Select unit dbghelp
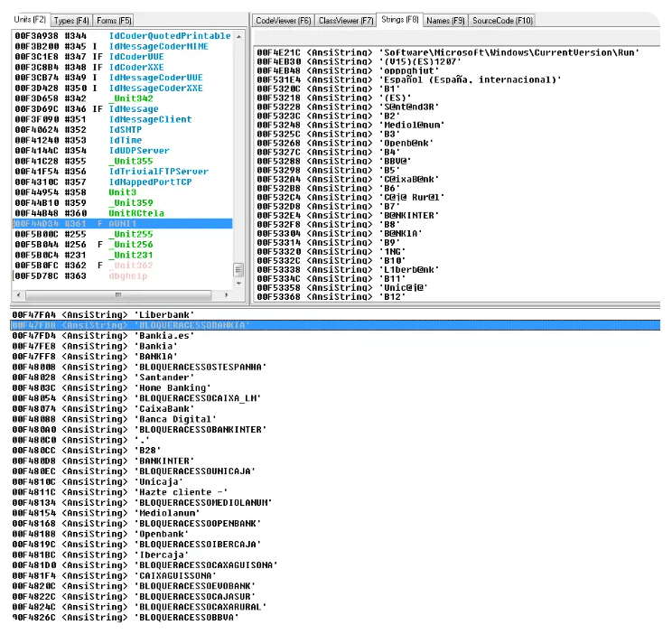Viewport: 672px width, 634px height. [x=128, y=275]
